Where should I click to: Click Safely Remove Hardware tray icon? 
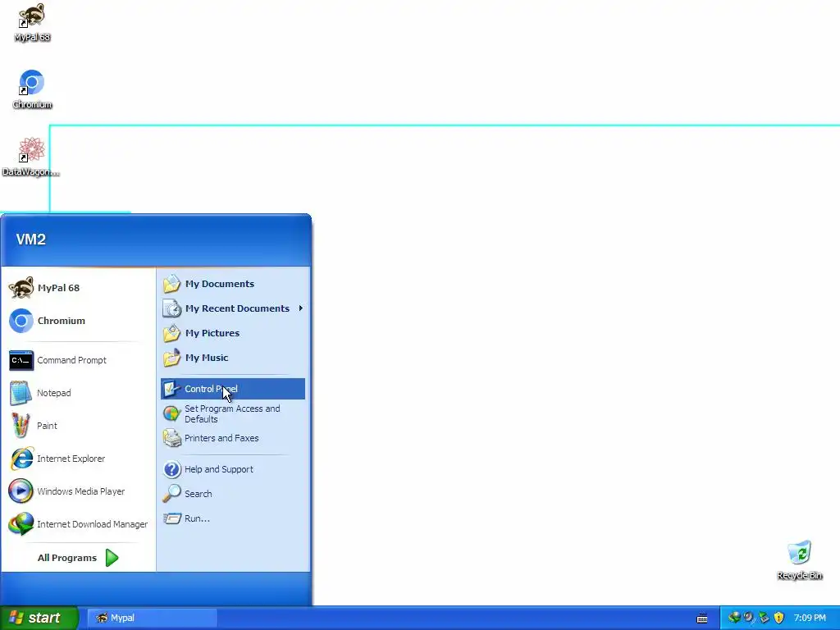(x=764, y=618)
